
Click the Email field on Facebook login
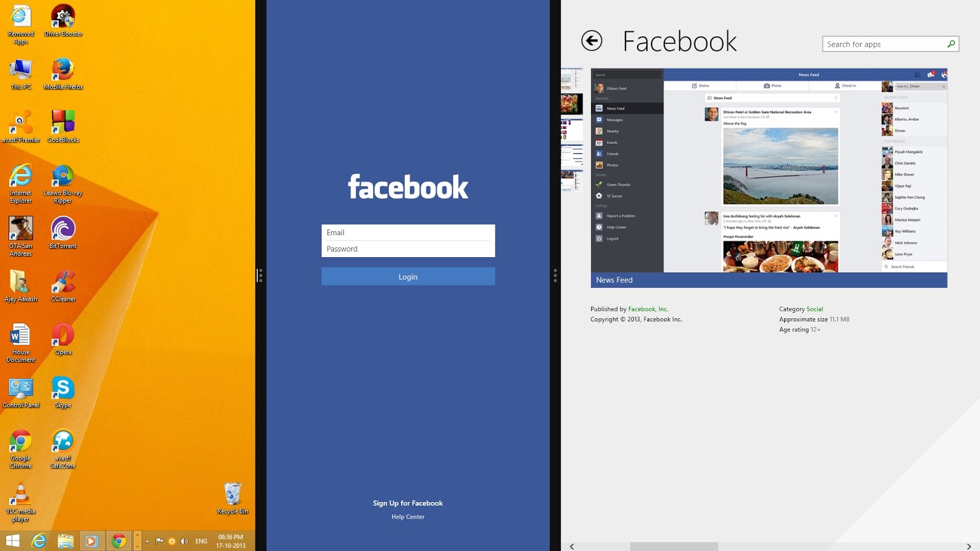tap(408, 233)
